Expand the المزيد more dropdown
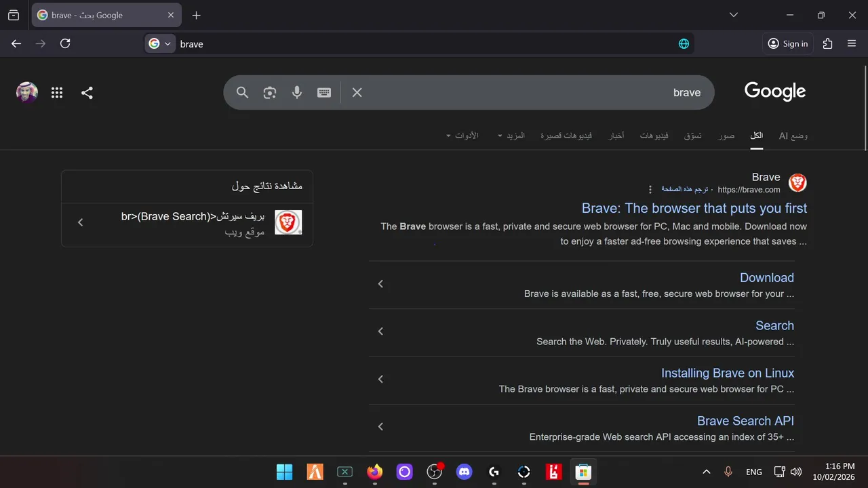 point(511,136)
